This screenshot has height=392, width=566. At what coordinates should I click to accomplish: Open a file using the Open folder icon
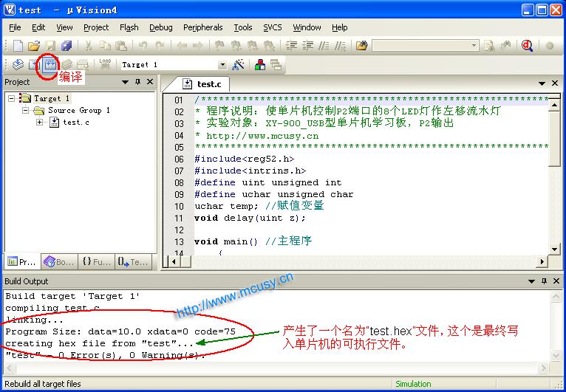click(x=34, y=46)
